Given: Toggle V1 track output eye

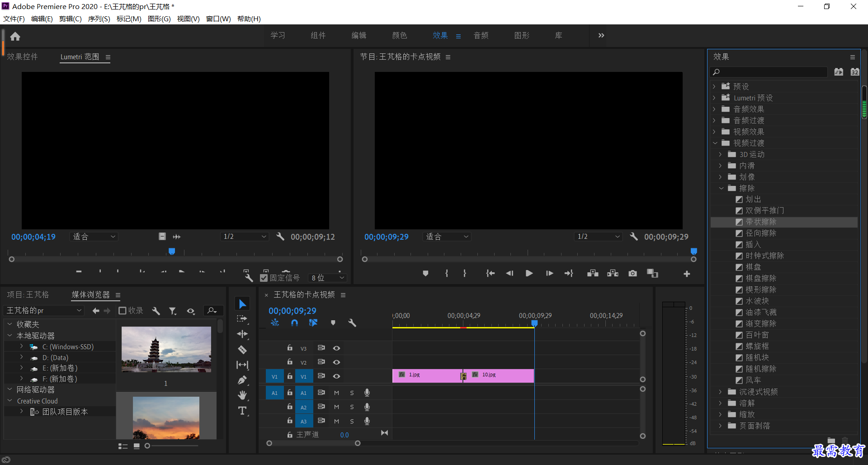Looking at the screenshot, I should [336, 376].
